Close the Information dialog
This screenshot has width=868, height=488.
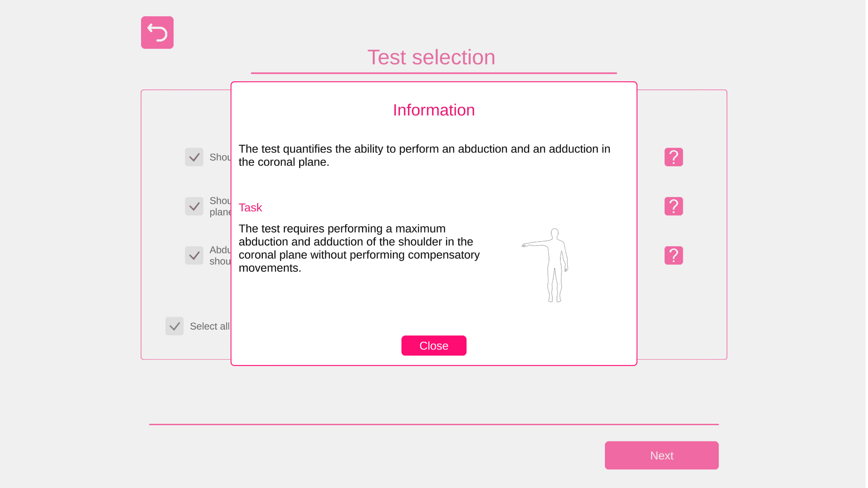(x=434, y=346)
